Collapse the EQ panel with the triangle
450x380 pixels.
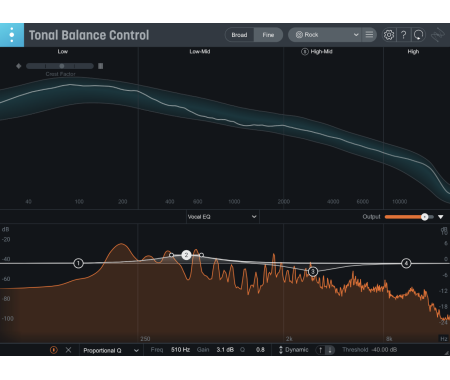441,217
